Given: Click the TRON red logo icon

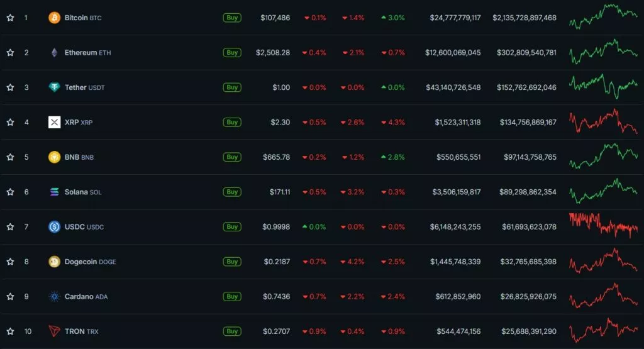Looking at the screenshot, I should point(55,331).
